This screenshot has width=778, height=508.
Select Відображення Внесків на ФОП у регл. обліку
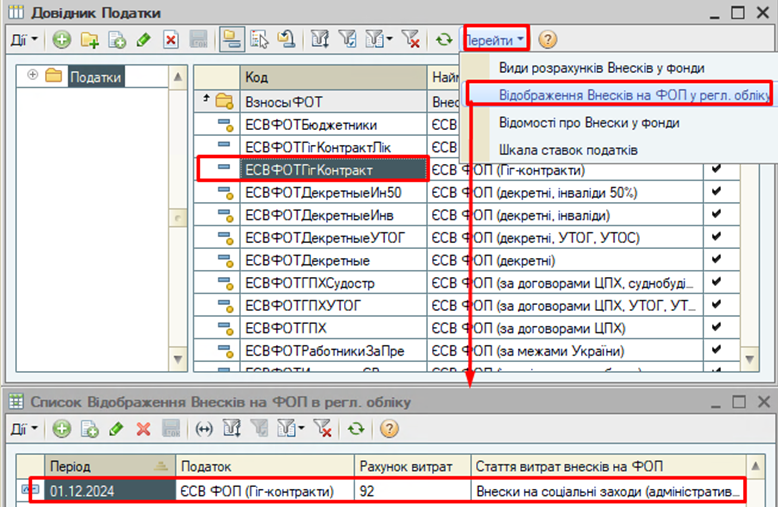(x=618, y=95)
